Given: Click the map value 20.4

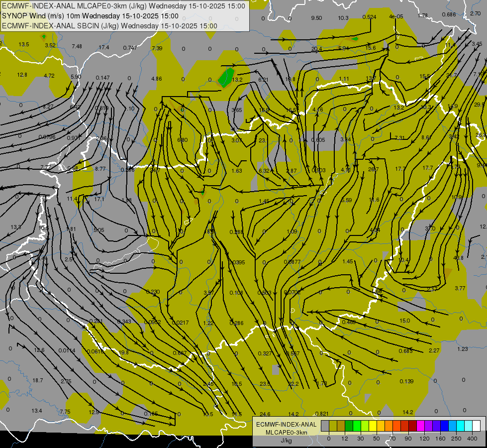Looking at the screenshot, I should coord(316,48).
